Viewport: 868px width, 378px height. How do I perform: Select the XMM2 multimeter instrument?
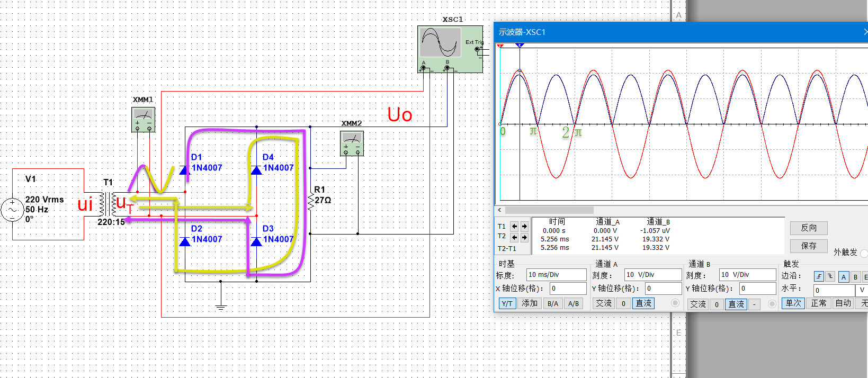coord(352,143)
